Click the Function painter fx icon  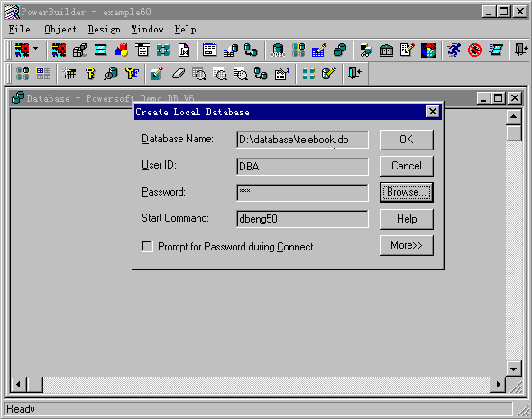(x=184, y=50)
